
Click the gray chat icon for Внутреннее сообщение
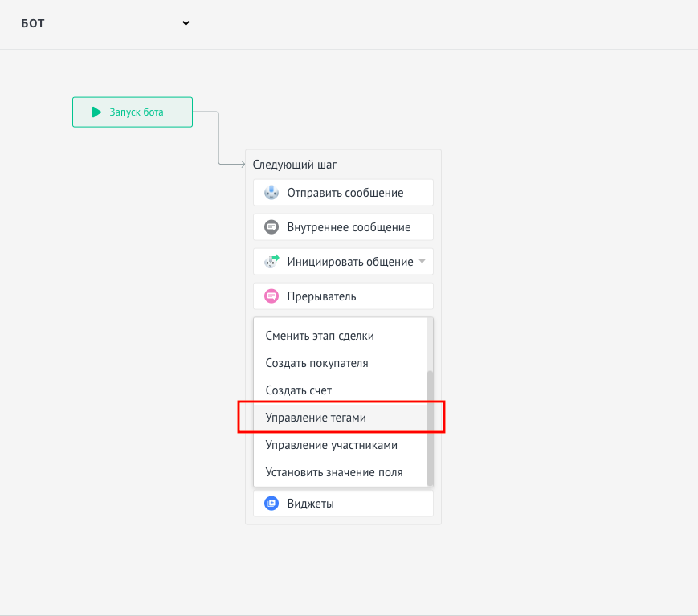click(271, 227)
